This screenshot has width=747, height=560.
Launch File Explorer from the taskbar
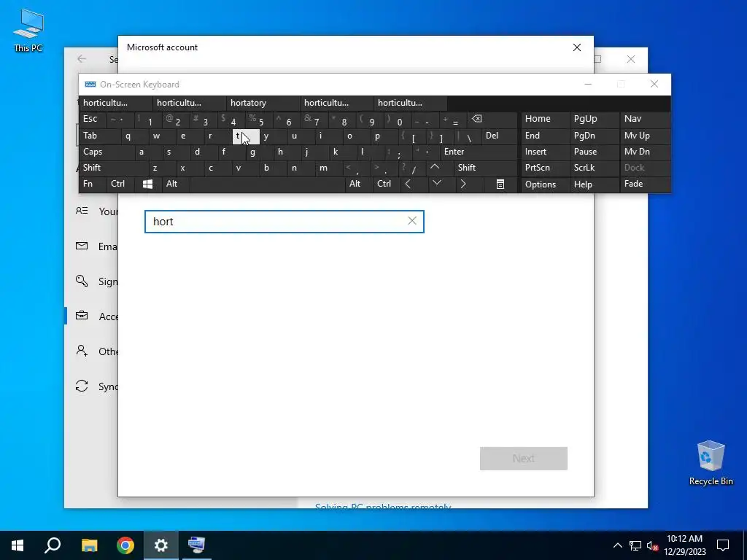click(x=89, y=545)
